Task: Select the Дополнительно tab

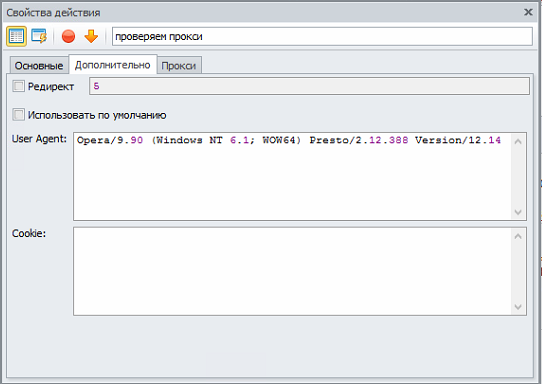Action: (x=113, y=65)
